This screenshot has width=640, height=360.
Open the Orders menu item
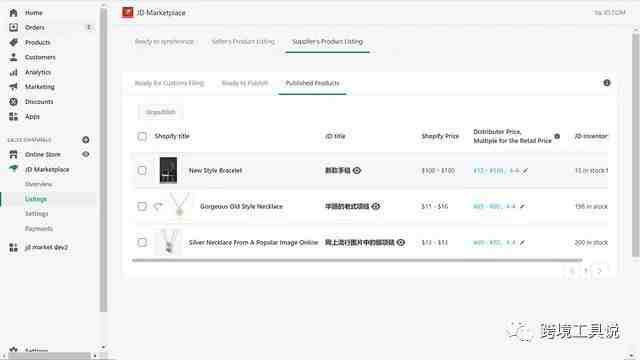pyautogui.click(x=35, y=27)
